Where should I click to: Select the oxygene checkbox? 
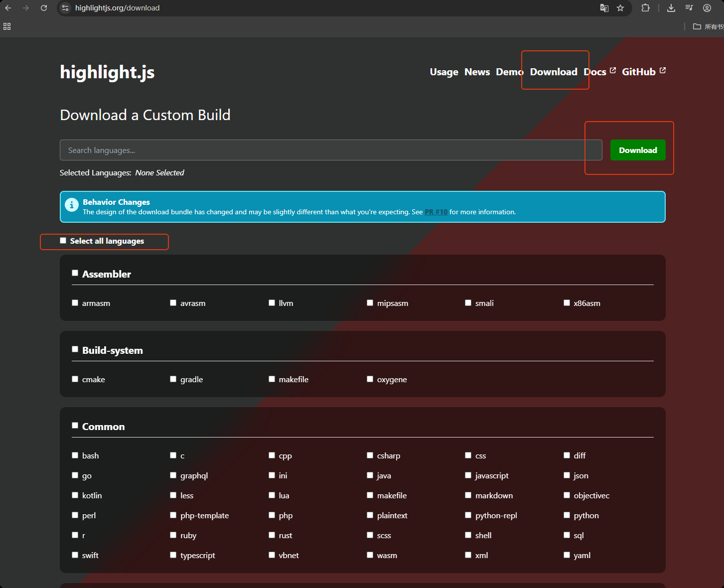click(370, 379)
